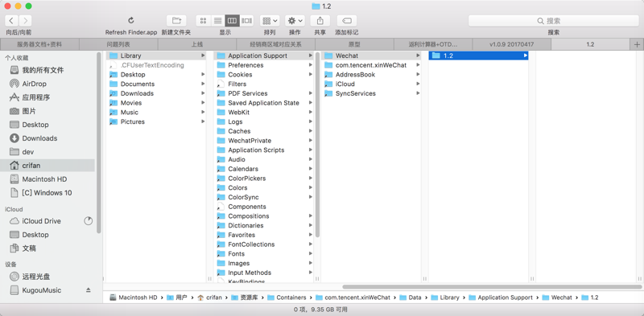This screenshot has height=316, width=644.
Task: Click the share (共享) toolbar button
Action: [x=320, y=21]
